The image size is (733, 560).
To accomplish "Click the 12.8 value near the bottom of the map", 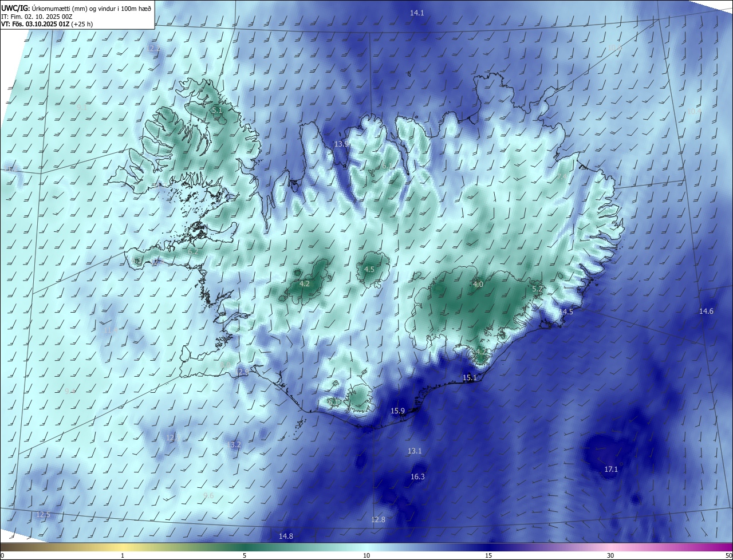I will click(x=378, y=520).
